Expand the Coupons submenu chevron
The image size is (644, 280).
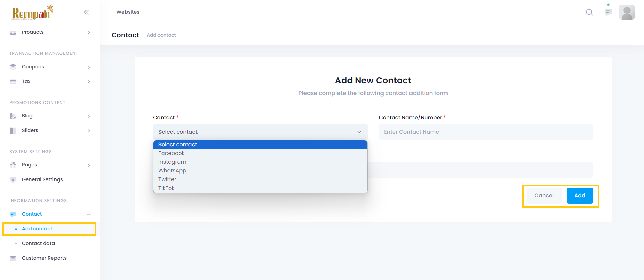89,67
